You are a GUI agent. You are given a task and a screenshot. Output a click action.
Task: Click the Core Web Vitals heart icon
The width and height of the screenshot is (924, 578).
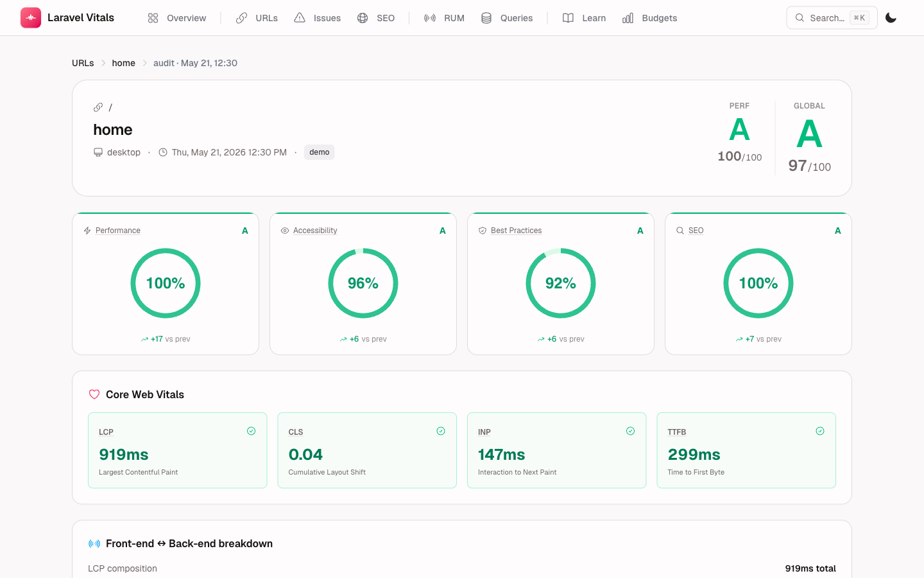tap(94, 394)
